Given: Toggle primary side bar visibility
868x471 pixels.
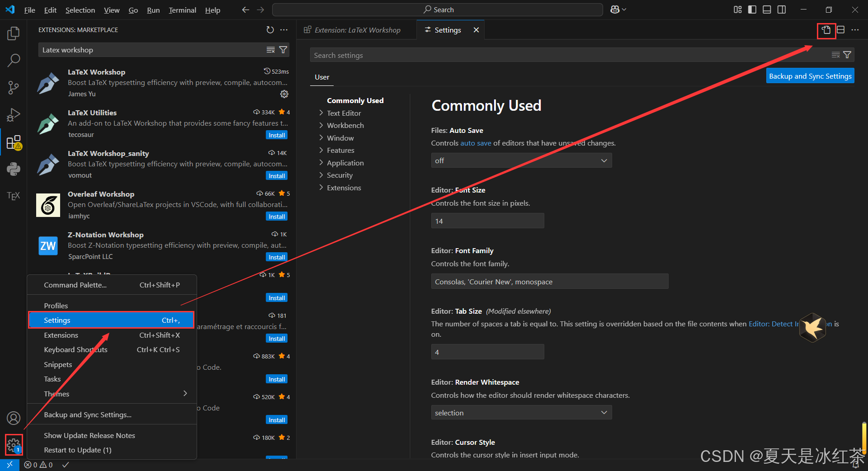Looking at the screenshot, I should coord(752,9).
